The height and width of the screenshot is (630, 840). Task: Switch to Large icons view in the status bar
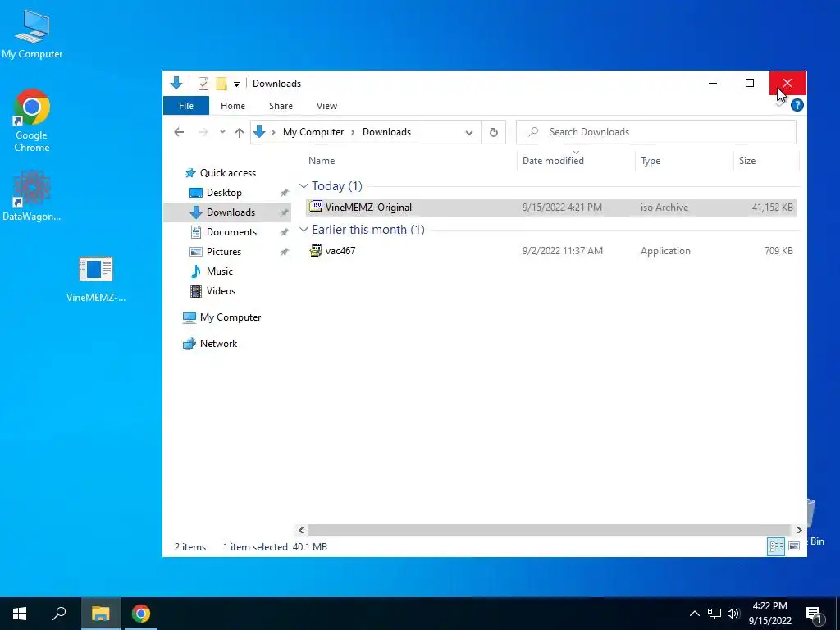(x=794, y=546)
